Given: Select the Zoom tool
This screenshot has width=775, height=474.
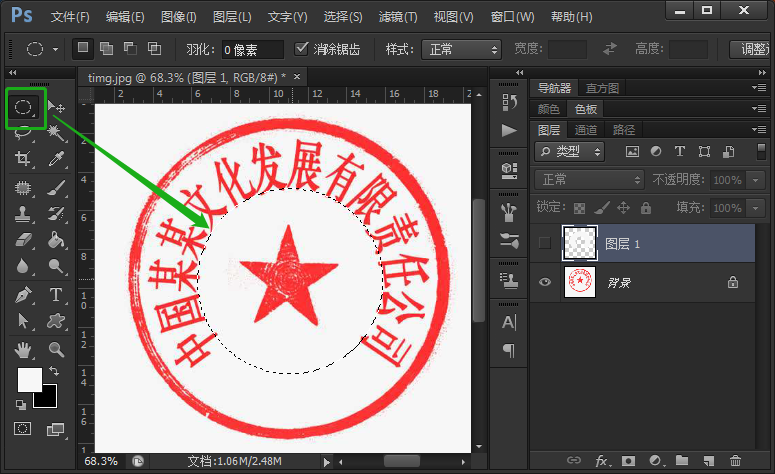Looking at the screenshot, I should coord(56,350).
